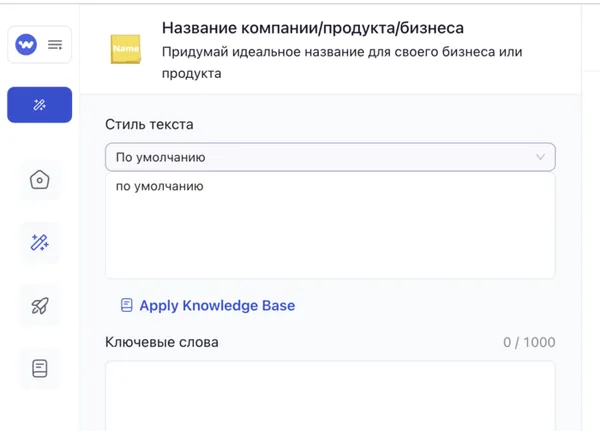Focus the "Ключевые слова" text field
600x431 pixels.
click(330, 395)
